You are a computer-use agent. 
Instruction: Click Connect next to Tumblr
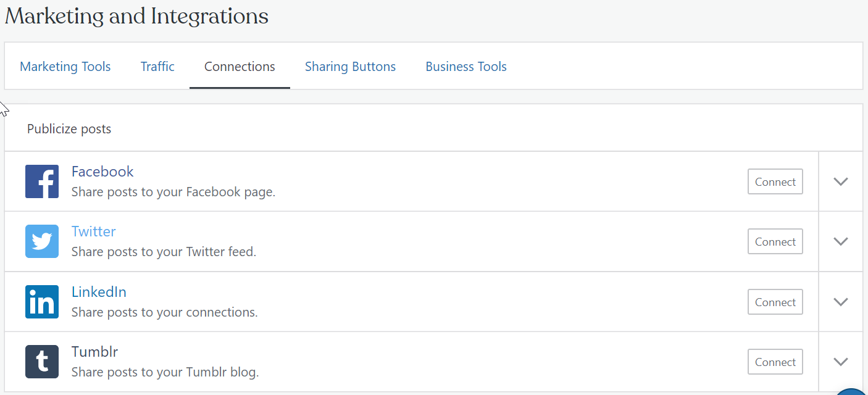pos(775,362)
